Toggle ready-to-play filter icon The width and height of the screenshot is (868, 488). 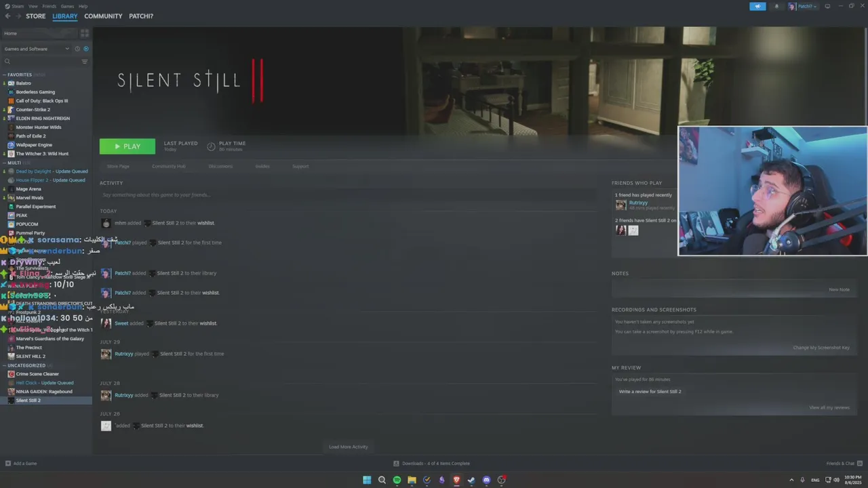coord(85,49)
